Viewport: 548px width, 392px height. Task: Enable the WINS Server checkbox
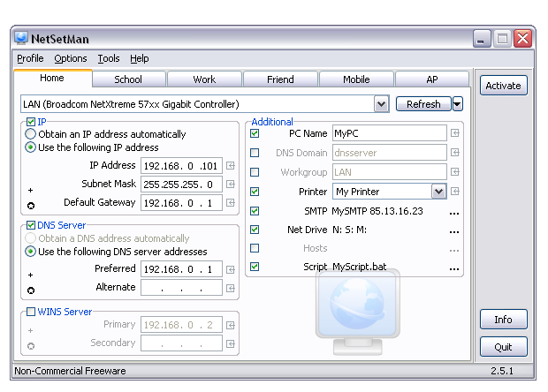(31, 312)
